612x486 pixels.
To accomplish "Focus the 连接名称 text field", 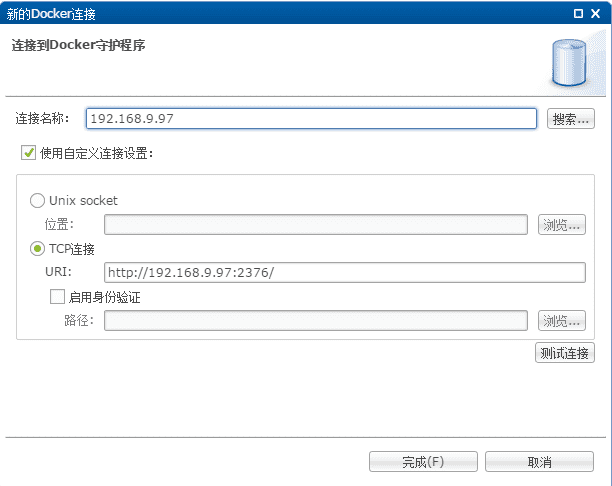I will pos(311,119).
